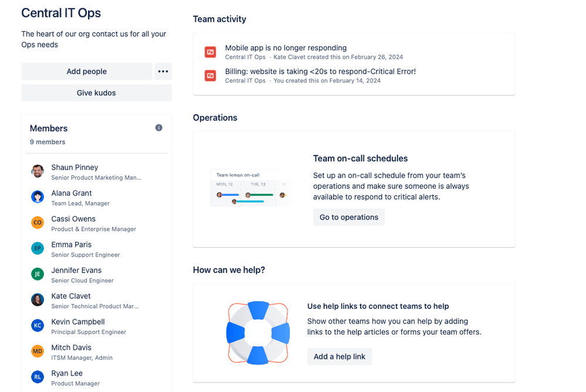Click the incident icon beside Billing alert
Screen dimensions: 586x392
click(211, 76)
